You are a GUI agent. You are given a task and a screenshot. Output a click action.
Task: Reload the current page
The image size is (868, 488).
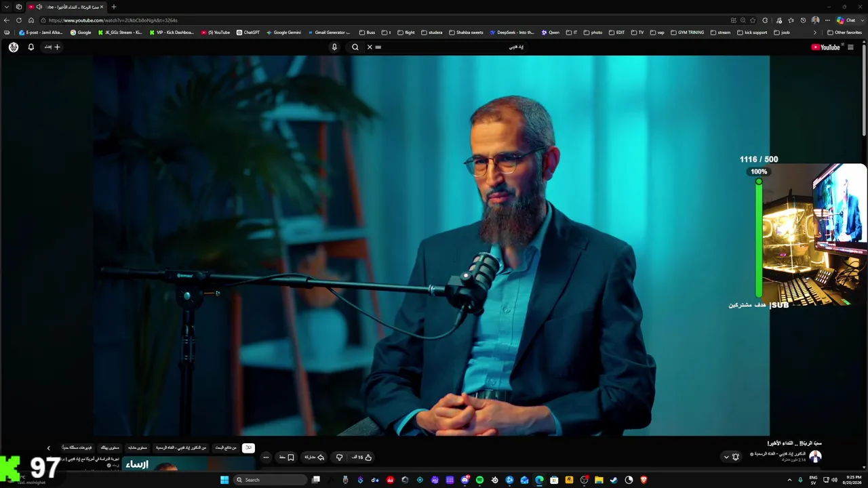pos(19,20)
